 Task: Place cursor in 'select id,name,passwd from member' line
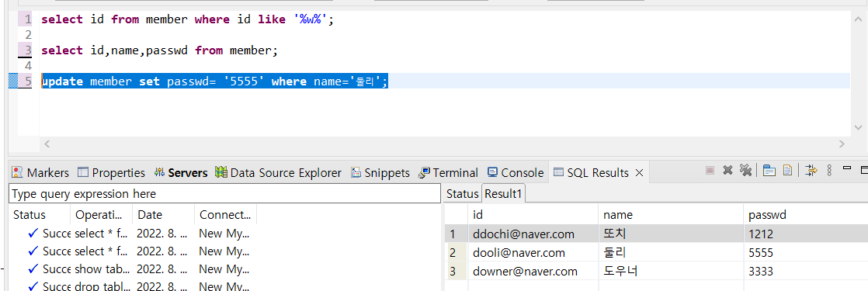[x=159, y=50]
